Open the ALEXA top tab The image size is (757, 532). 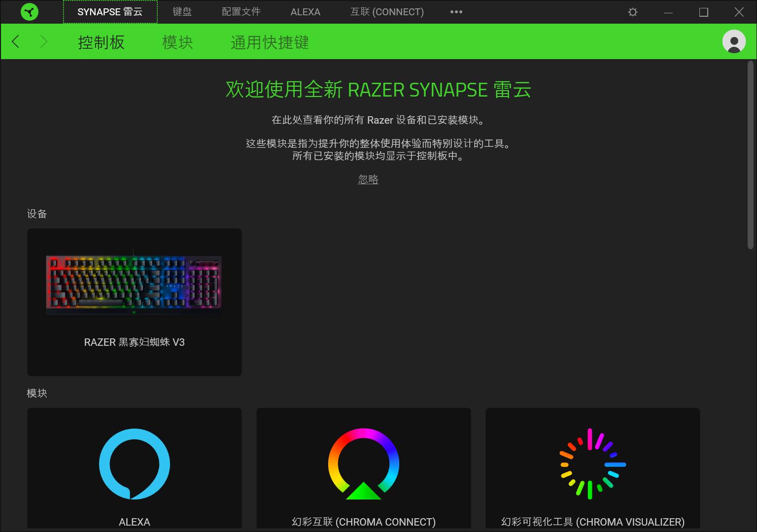(x=306, y=12)
